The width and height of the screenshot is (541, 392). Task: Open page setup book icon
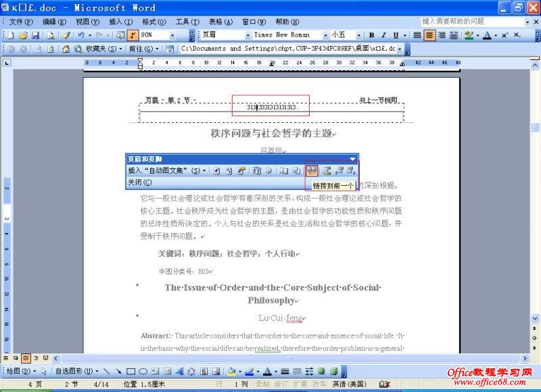[283, 171]
